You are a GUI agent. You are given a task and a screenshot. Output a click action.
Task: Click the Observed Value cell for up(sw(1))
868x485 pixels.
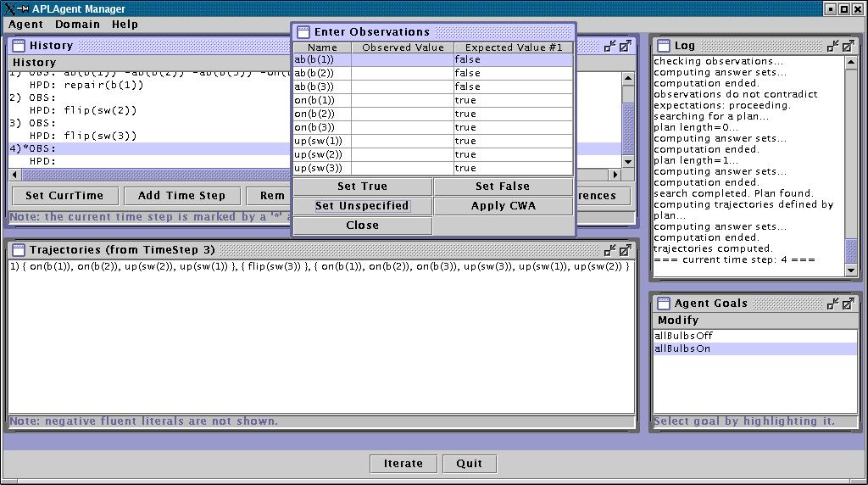[x=402, y=141]
